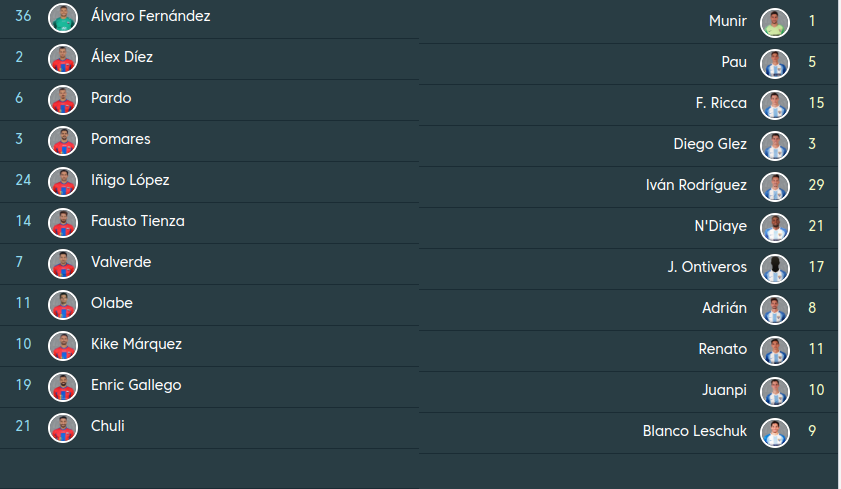Image resolution: width=841 pixels, height=489 pixels.
Task: Click Olabe's shirt number 11
Action: pyautogui.click(x=24, y=303)
